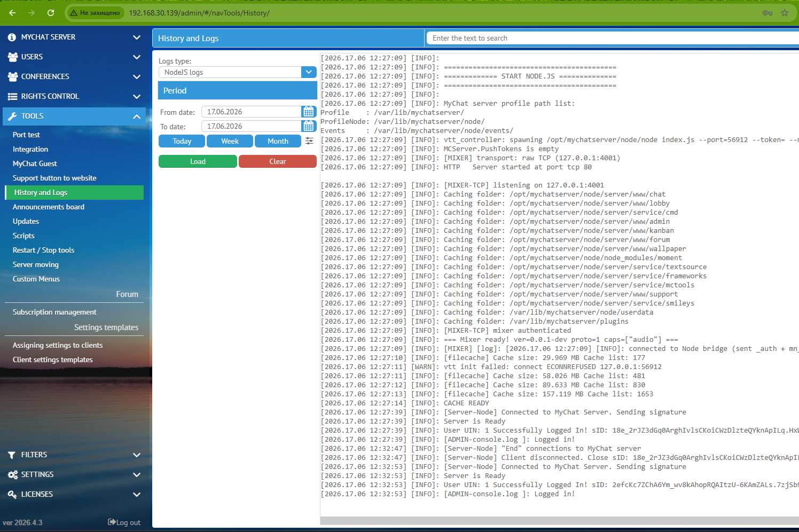Expand the FILTERS menu chevron
The height and width of the screenshot is (532, 799).
pos(137,455)
